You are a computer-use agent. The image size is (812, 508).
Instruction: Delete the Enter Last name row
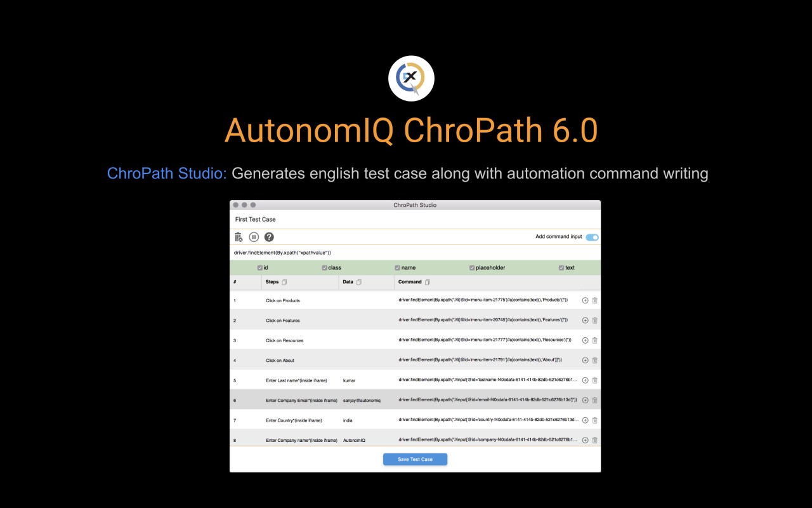click(595, 380)
